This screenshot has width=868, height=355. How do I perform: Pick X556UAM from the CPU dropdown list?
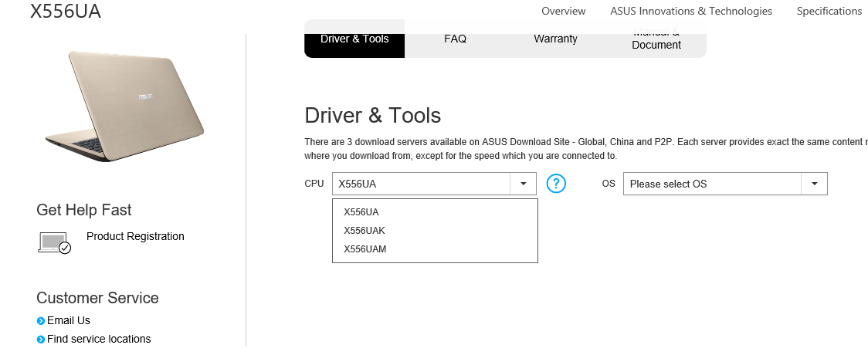click(x=365, y=249)
